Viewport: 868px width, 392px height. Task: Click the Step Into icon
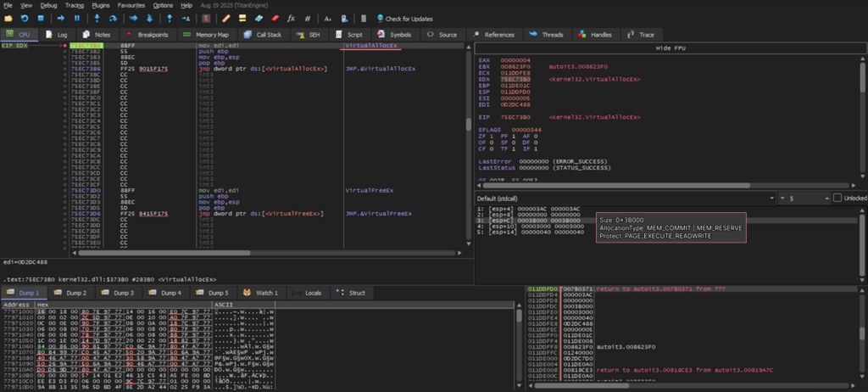tap(97, 18)
